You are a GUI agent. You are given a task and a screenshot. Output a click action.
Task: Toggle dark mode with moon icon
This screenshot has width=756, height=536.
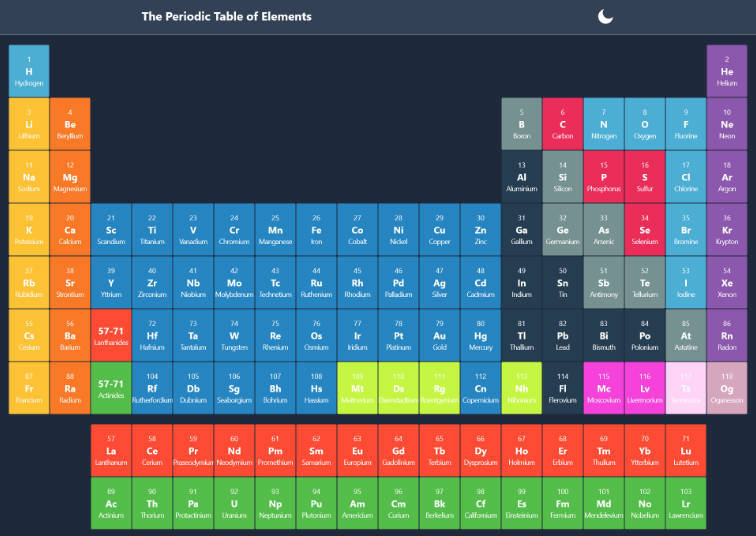(605, 16)
